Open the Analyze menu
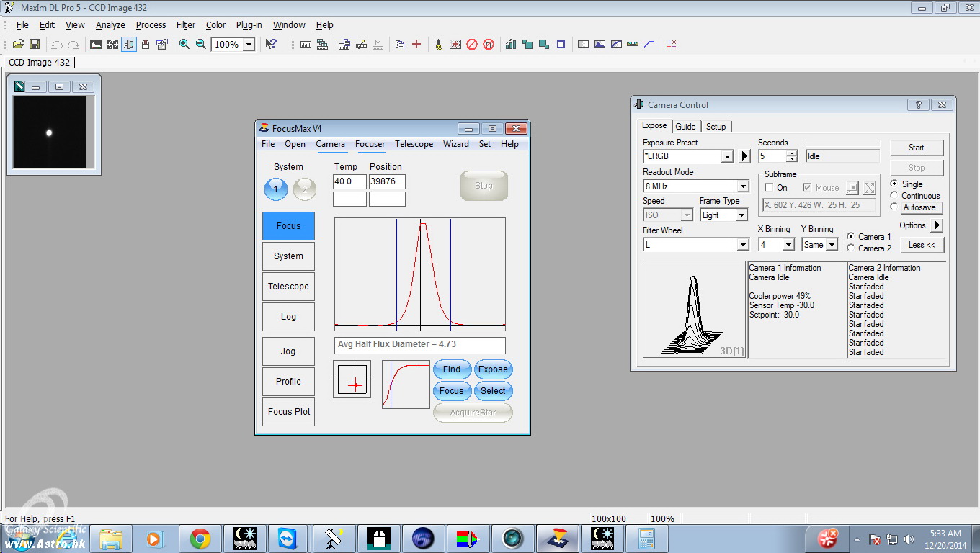The image size is (980, 553). pos(110,24)
